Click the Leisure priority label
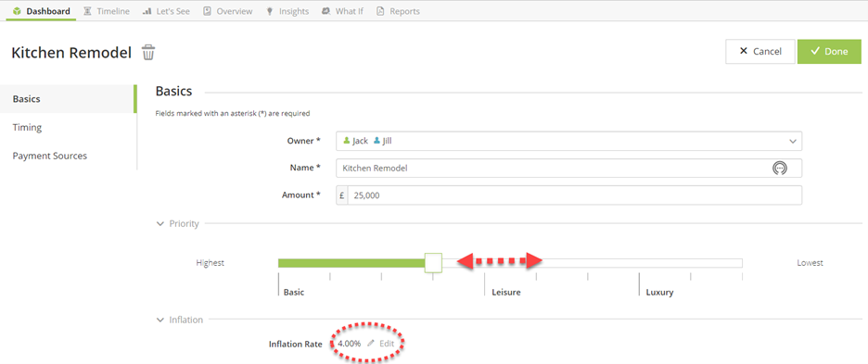The height and width of the screenshot is (364, 868). point(506,292)
